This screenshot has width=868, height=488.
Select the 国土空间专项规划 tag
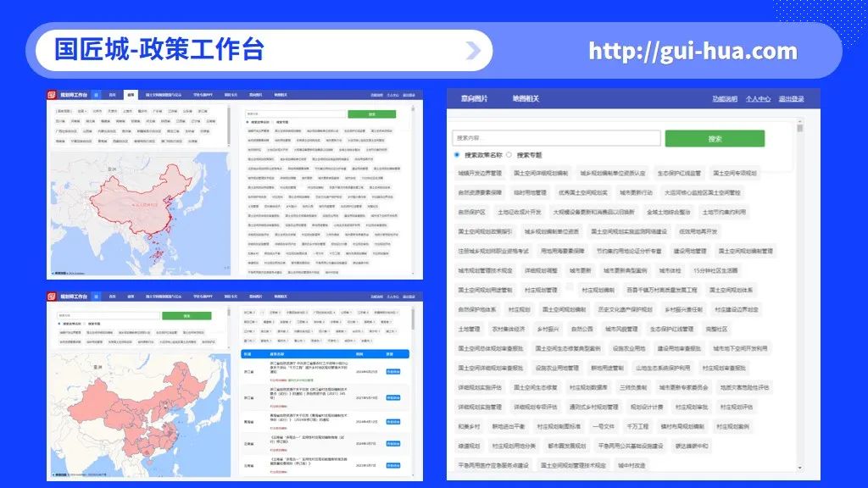pyautogui.click(x=734, y=173)
